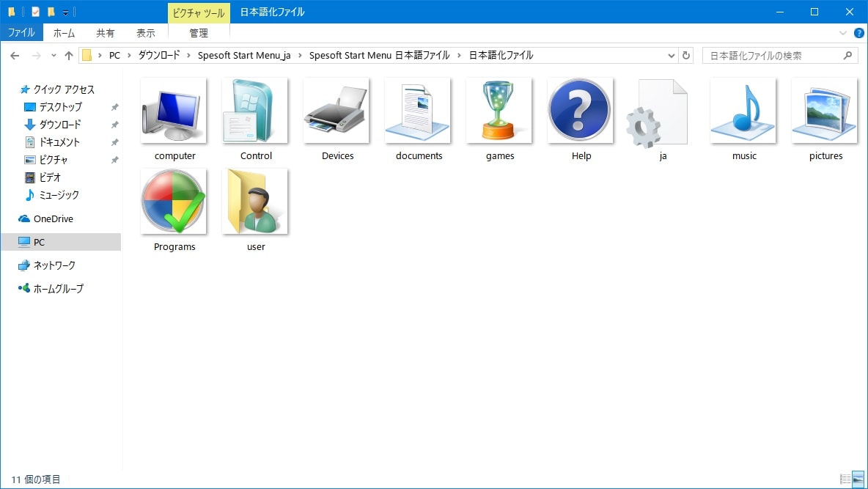Select the computer image file
Viewport: 868px width, 489px height.
174,119
